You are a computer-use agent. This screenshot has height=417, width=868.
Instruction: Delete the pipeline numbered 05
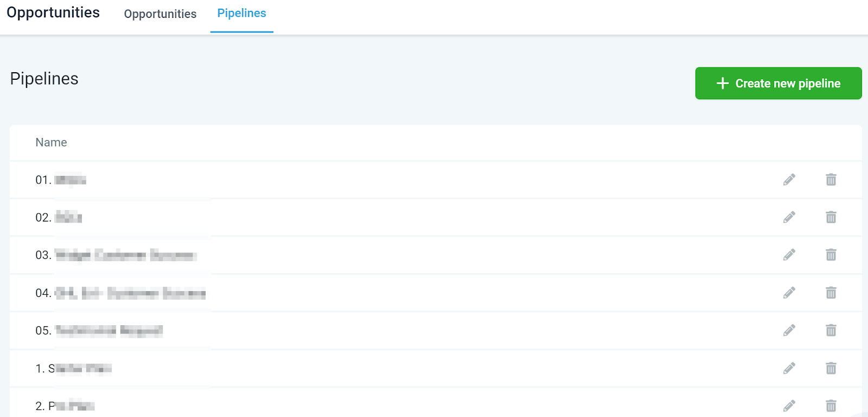831,330
